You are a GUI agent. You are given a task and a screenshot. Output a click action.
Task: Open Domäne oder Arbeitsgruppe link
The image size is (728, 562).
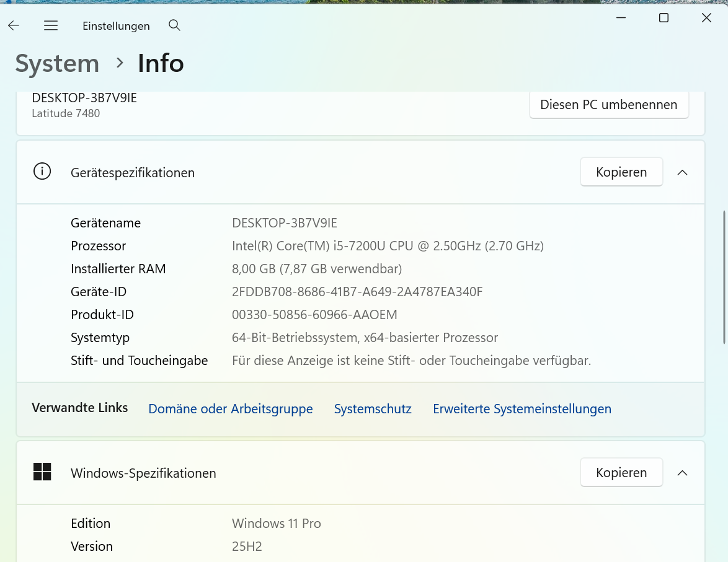click(230, 409)
